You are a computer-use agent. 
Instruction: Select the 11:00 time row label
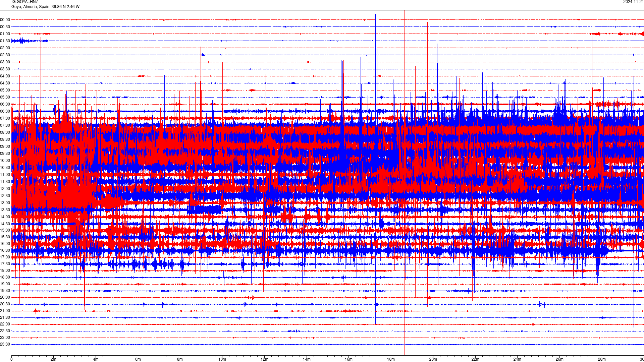click(5, 175)
